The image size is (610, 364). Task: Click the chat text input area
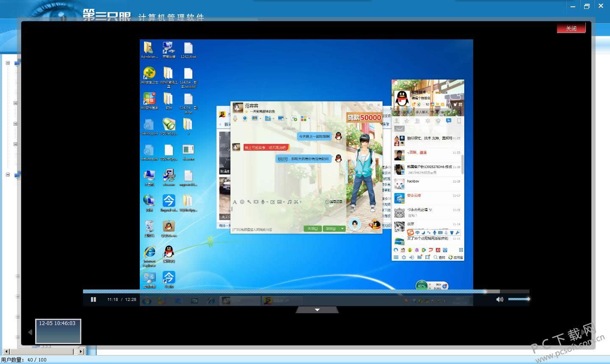[288, 215]
